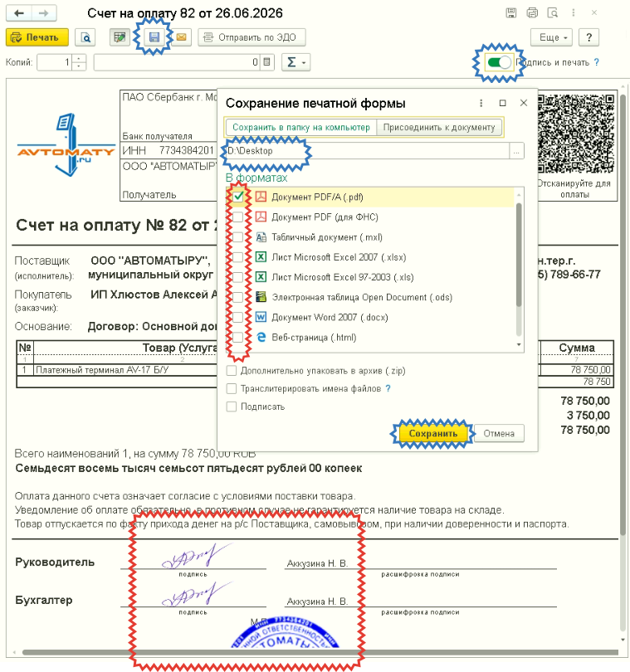Click the edit document icon in toolbar
The height and width of the screenshot is (672, 630).
(120, 37)
